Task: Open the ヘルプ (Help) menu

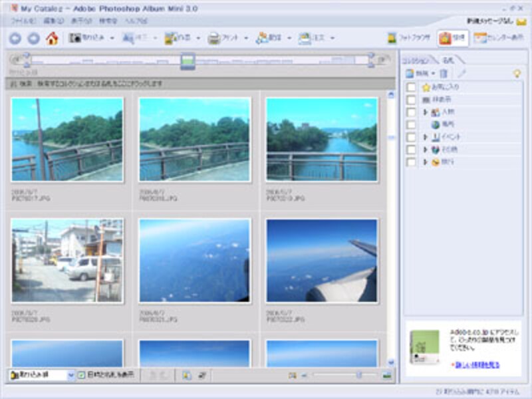Action: coord(136,21)
